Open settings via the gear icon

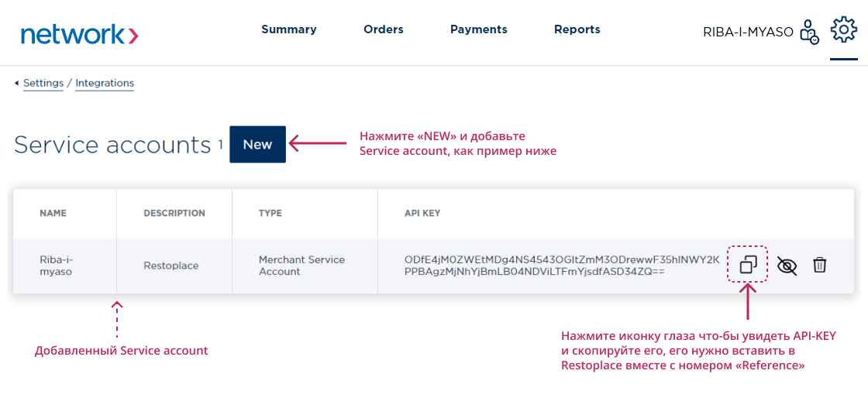(843, 30)
